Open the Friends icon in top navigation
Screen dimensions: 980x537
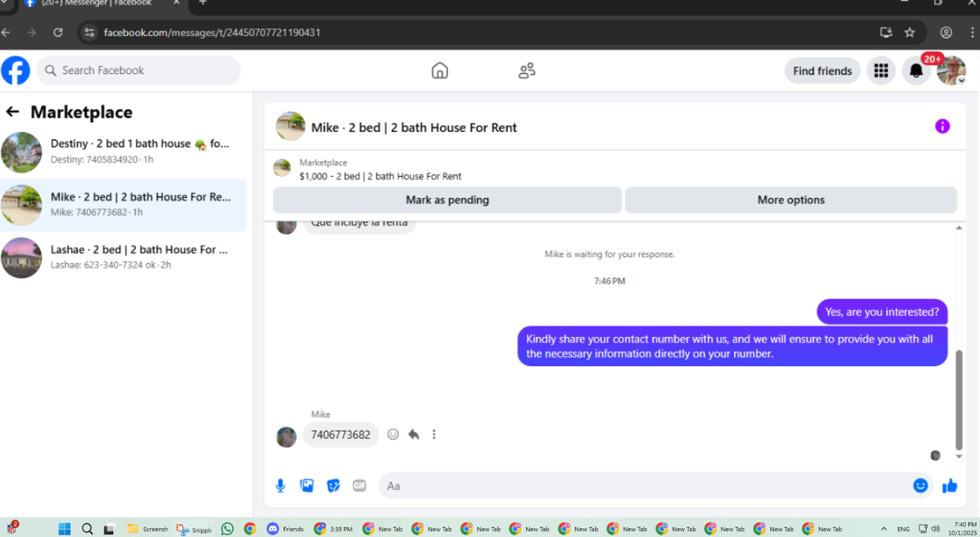click(x=527, y=70)
